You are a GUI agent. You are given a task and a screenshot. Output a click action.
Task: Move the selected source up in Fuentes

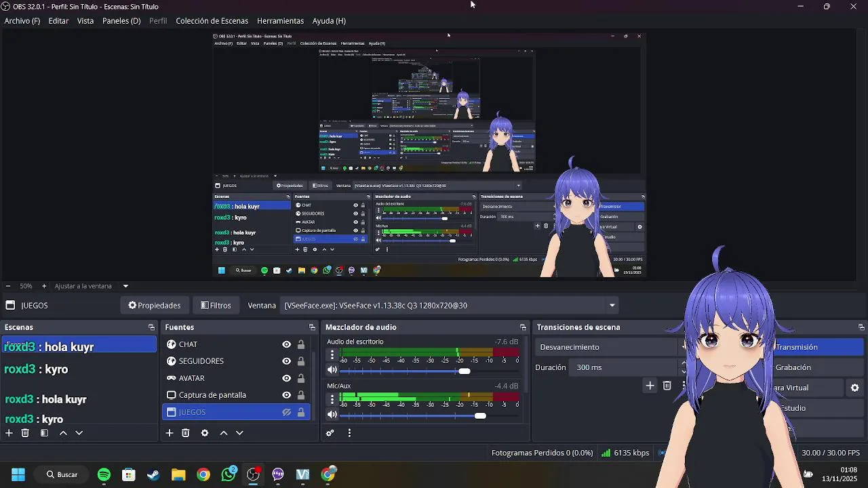tap(224, 433)
